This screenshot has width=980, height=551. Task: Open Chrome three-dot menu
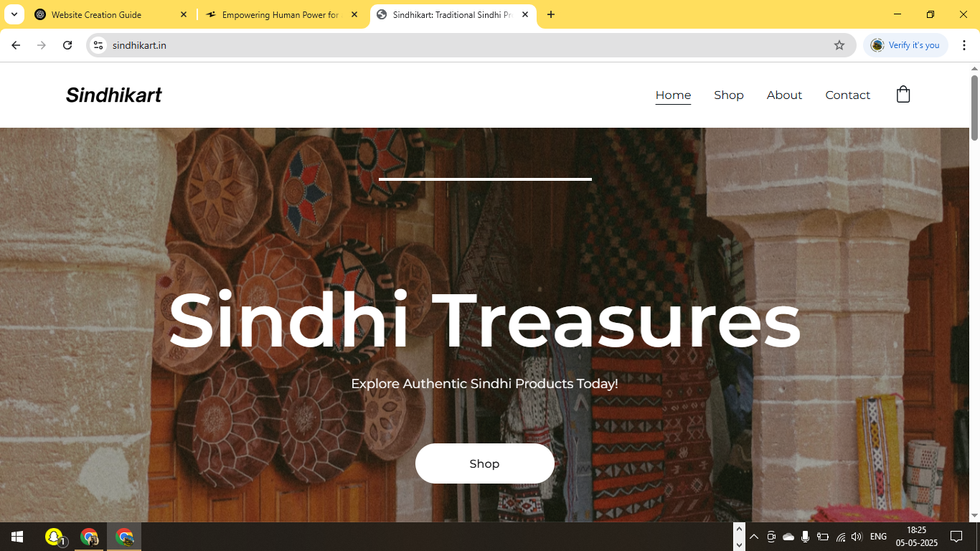[964, 45]
